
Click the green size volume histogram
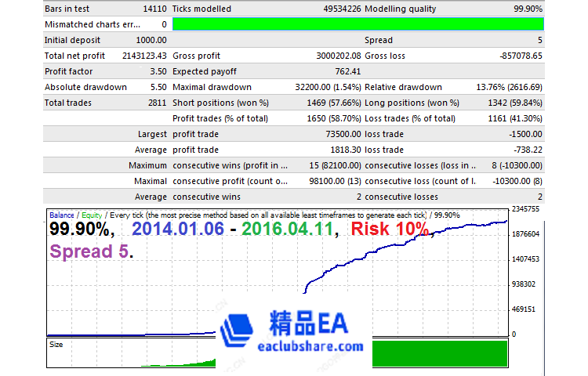click(439, 352)
